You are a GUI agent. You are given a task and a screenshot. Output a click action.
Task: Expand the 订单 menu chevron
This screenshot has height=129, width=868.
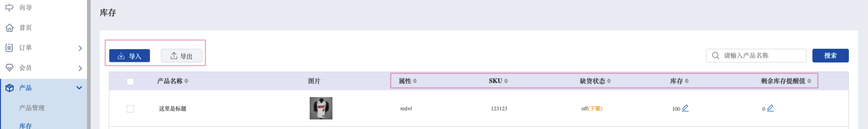click(x=80, y=48)
